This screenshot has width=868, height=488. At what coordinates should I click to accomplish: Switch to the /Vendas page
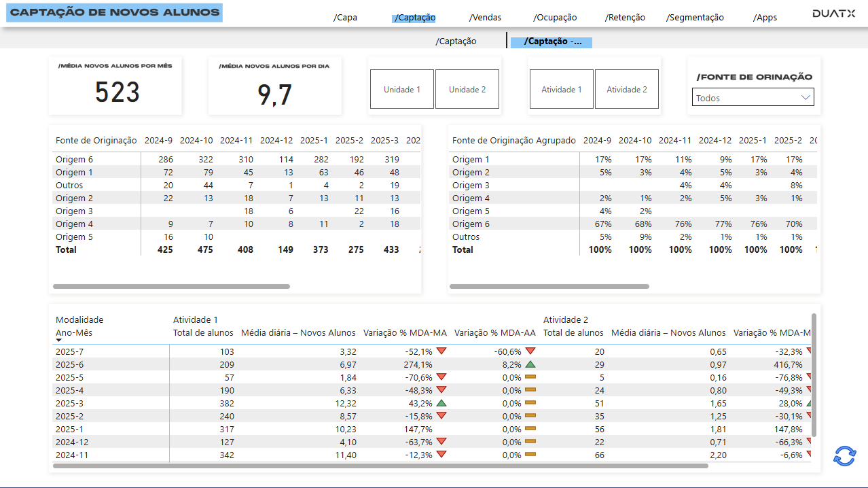tap(484, 17)
